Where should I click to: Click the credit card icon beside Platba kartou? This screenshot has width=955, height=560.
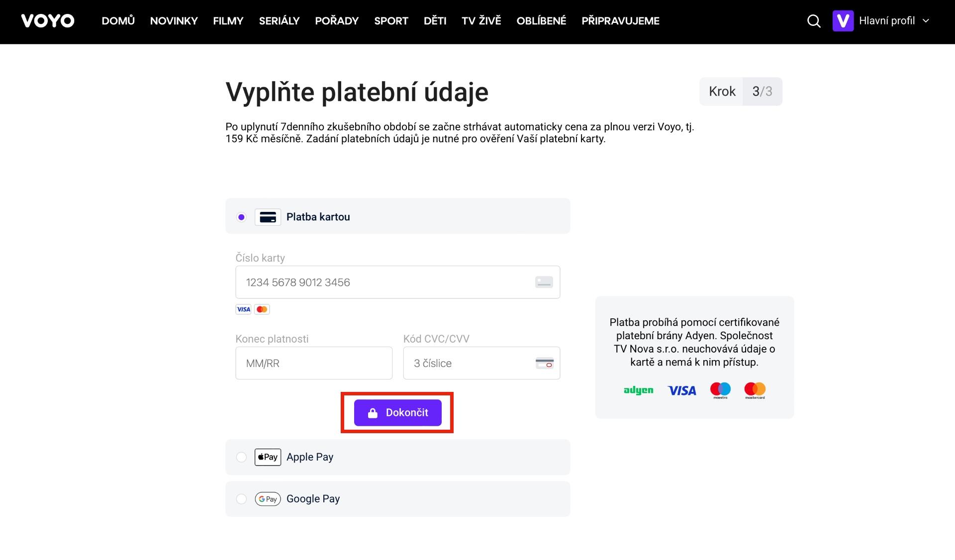click(x=268, y=217)
